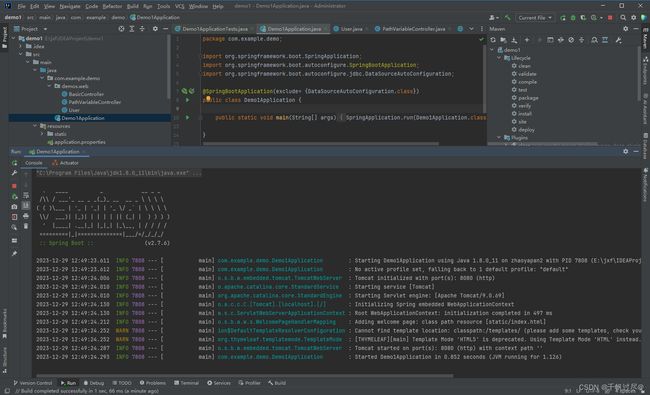Rerun Demo1Application in Run panel
This screenshot has width=650, height=395.
click(15, 163)
